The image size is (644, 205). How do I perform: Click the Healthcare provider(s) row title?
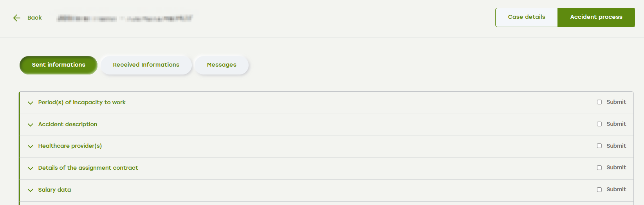pyautogui.click(x=70, y=146)
